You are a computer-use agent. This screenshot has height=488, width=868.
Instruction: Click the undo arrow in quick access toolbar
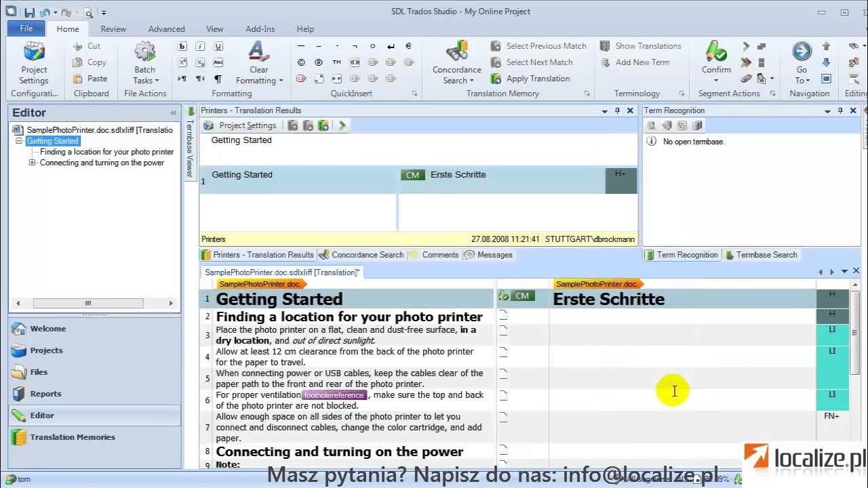coord(44,12)
